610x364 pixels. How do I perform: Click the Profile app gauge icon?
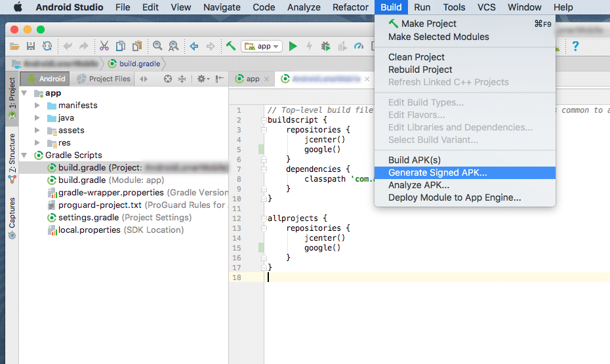359,47
